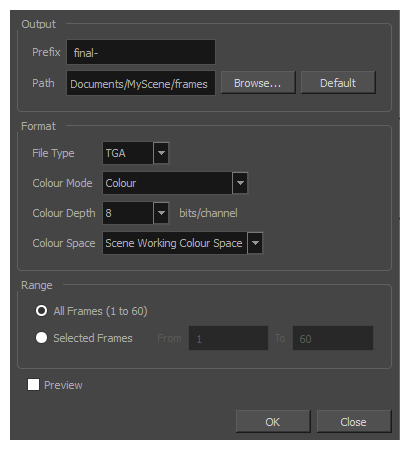Expand the Colour Mode dropdown arrow
Image resolution: width=410 pixels, height=450 pixels.
coord(240,183)
